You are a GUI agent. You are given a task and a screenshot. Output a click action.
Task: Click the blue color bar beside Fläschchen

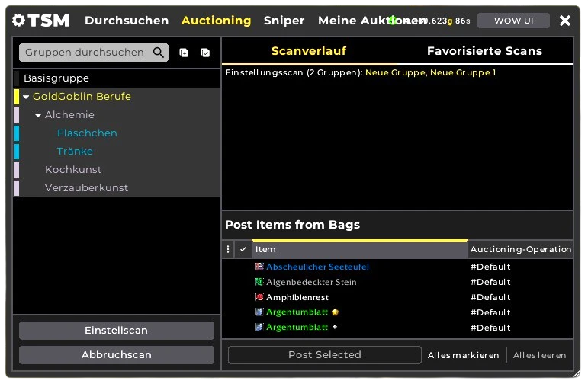tap(17, 133)
